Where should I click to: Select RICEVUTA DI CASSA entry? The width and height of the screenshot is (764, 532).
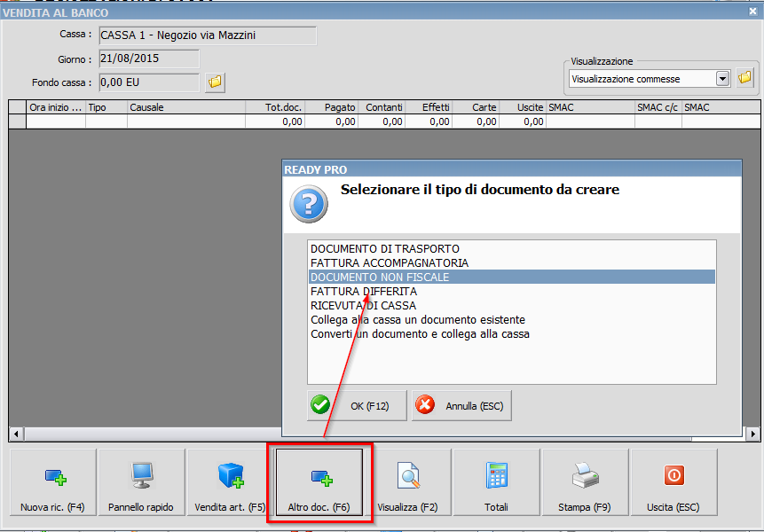pyautogui.click(x=512, y=306)
